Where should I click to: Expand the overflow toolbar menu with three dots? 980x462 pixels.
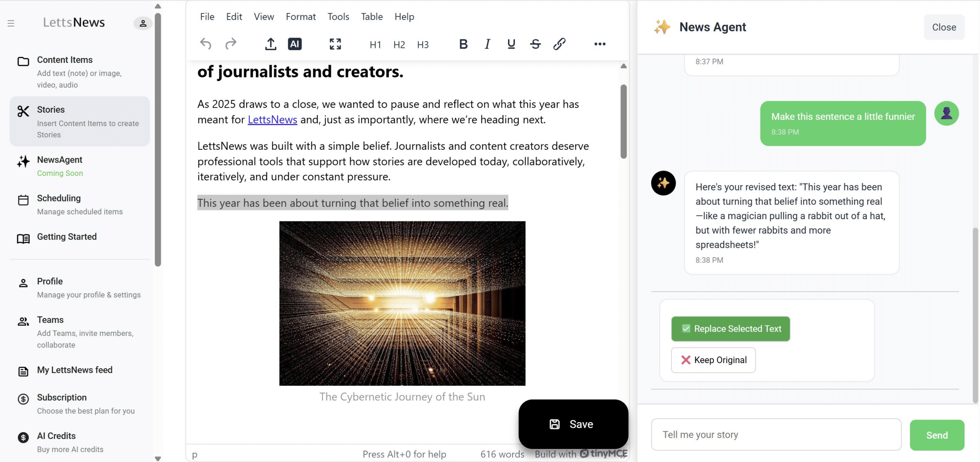pyautogui.click(x=599, y=44)
